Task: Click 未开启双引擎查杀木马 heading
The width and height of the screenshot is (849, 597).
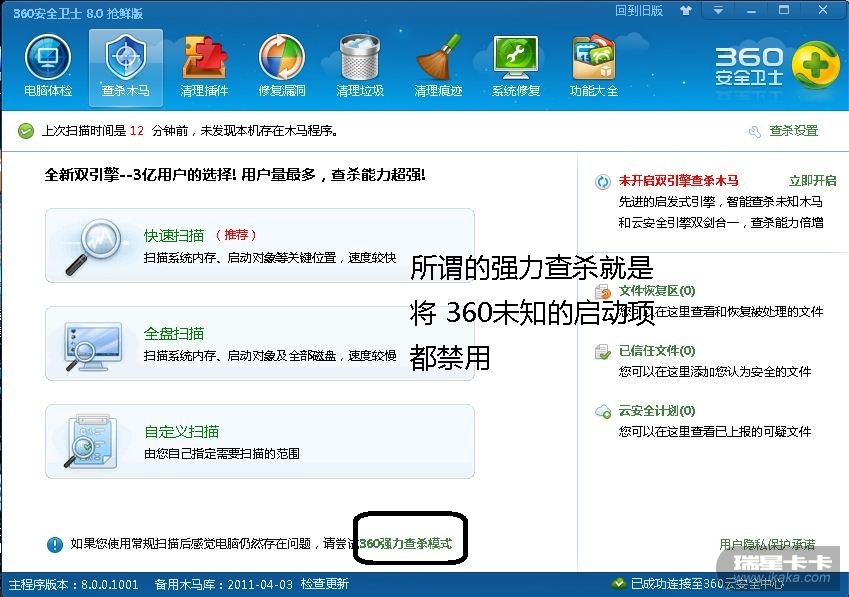Action: pos(678,181)
